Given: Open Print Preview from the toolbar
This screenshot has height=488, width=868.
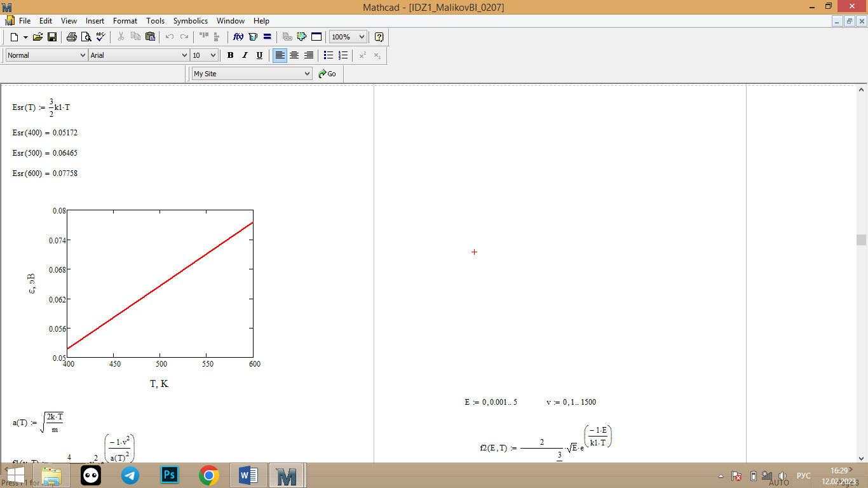Looking at the screenshot, I should [86, 37].
